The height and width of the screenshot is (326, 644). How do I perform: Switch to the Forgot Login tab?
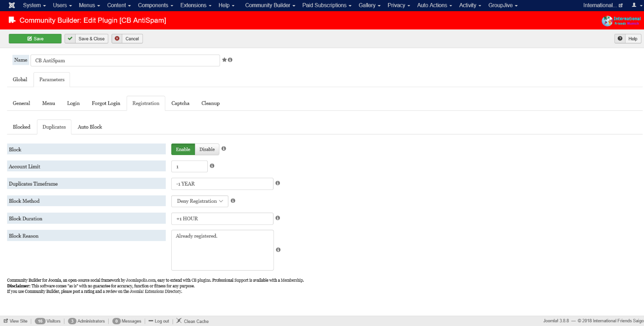[106, 103]
